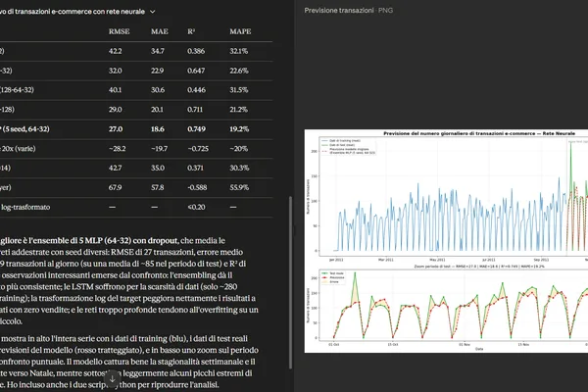Image resolution: width=588 pixels, height=392 pixels.
Task: Click the MAE column header
Action: point(160,31)
